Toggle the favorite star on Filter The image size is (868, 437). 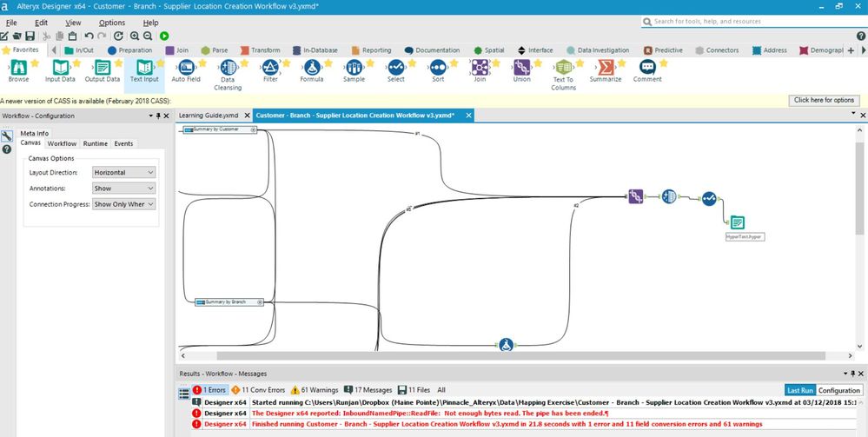286,63
